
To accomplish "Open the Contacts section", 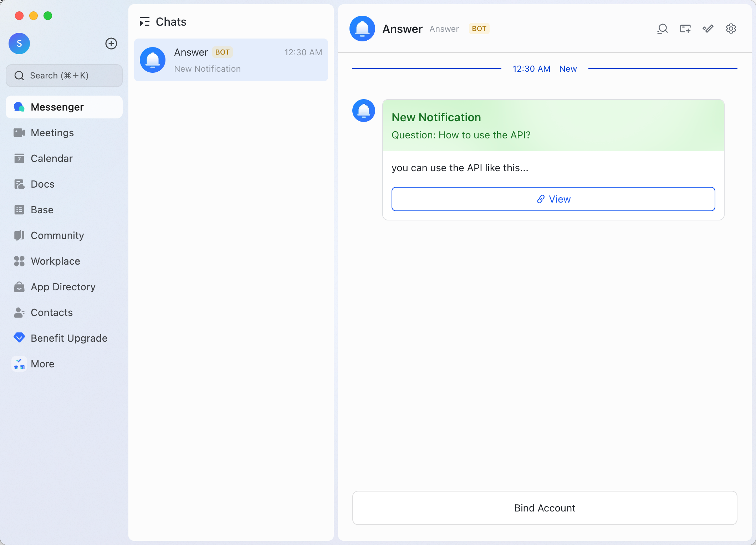I will pos(52,312).
